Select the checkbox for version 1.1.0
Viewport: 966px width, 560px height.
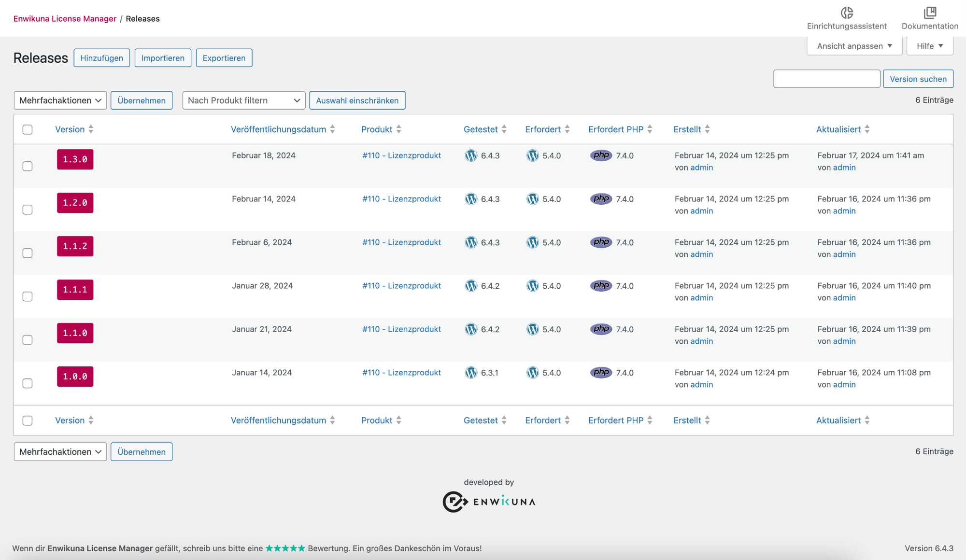tap(28, 340)
